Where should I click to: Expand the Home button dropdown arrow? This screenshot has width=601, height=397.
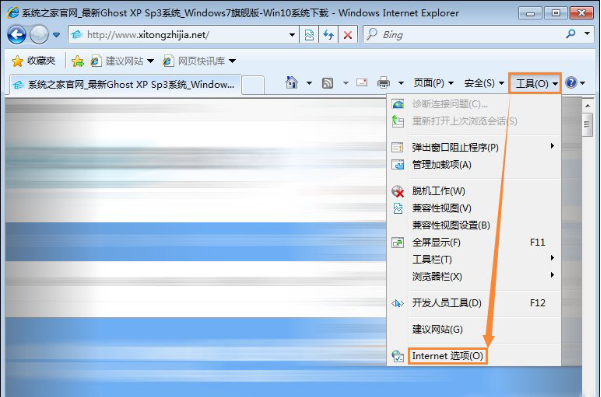(x=309, y=83)
